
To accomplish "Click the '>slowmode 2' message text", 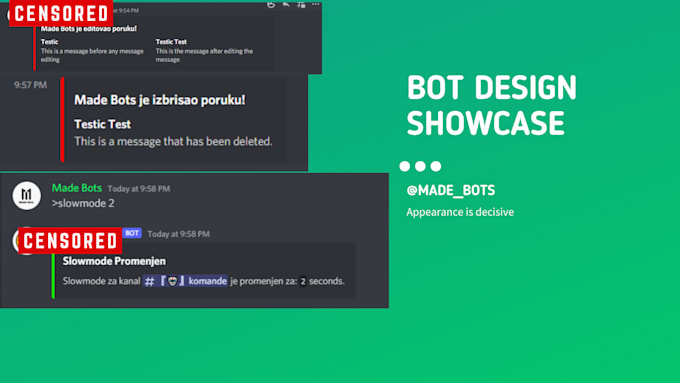I will (83, 203).
